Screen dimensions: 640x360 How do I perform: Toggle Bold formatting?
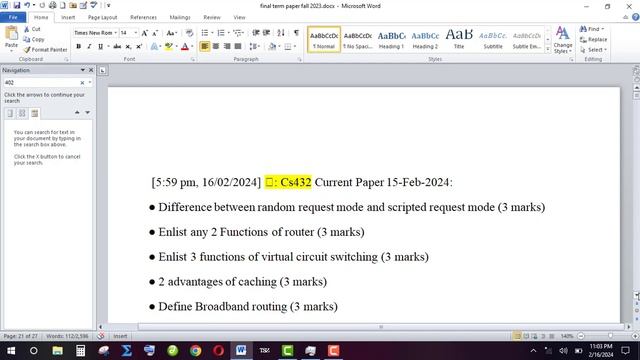[x=78, y=47]
